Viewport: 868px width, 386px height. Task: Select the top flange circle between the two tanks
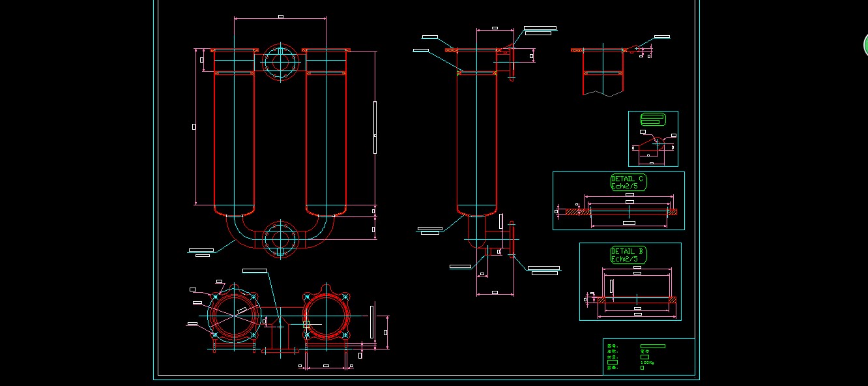pyautogui.click(x=280, y=63)
